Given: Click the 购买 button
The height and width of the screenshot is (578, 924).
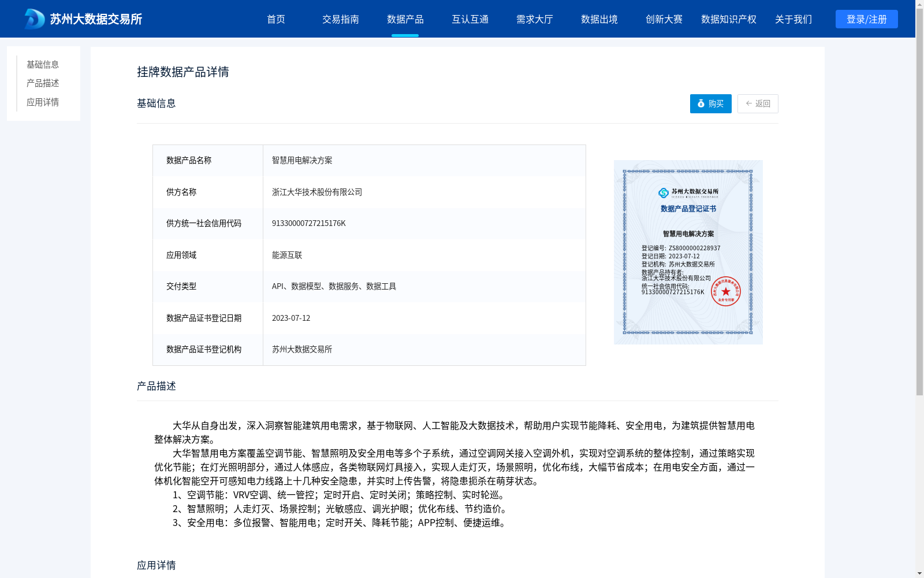Looking at the screenshot, I should tap(711, 103).
